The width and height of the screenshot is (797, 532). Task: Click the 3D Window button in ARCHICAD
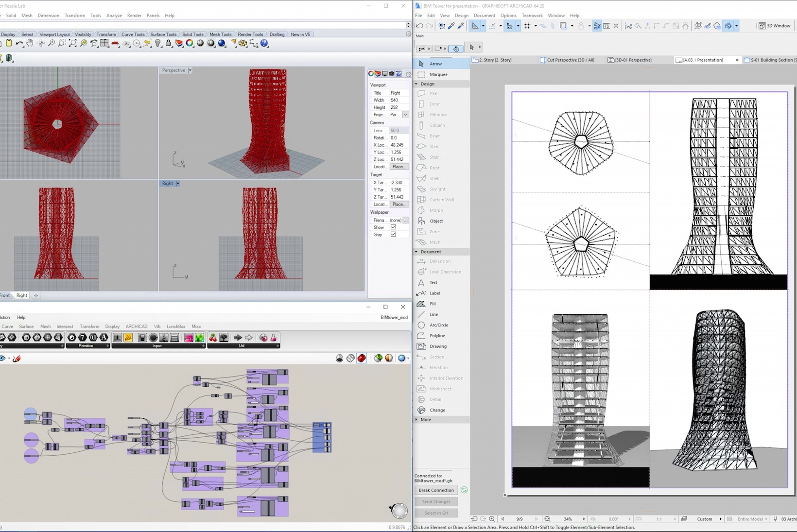775,26
